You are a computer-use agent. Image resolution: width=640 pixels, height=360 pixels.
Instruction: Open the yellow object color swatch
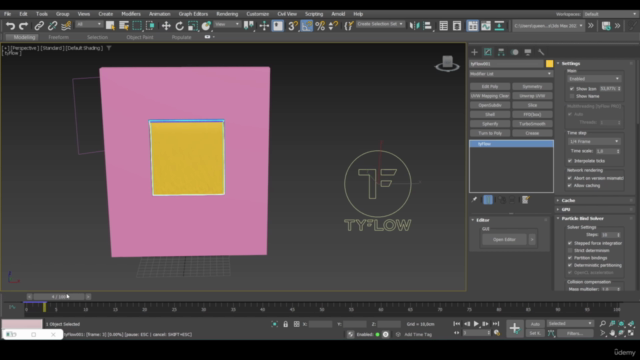(549, 64)
